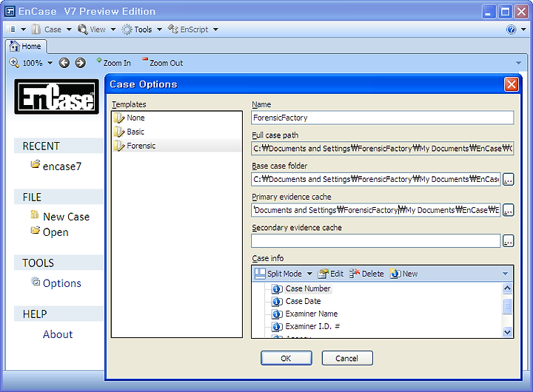Expand the Home toolbar overflow arrow

click(518, 63)
